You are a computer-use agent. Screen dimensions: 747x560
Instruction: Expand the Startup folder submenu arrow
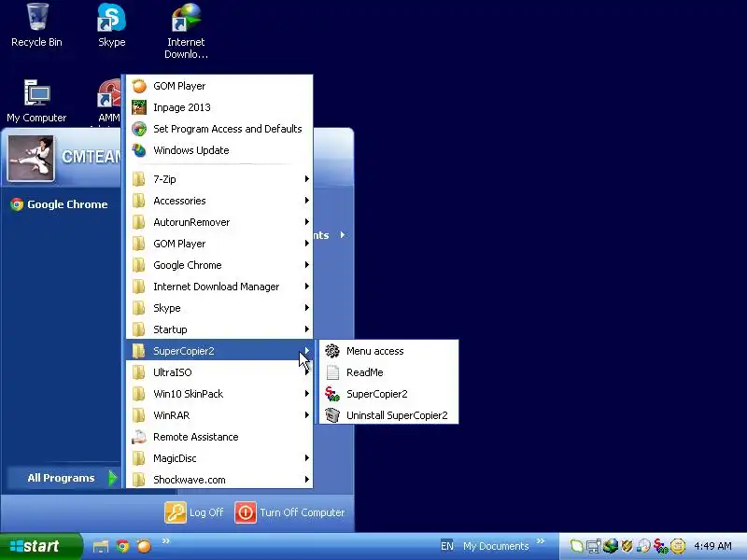(x=307, y=329)
